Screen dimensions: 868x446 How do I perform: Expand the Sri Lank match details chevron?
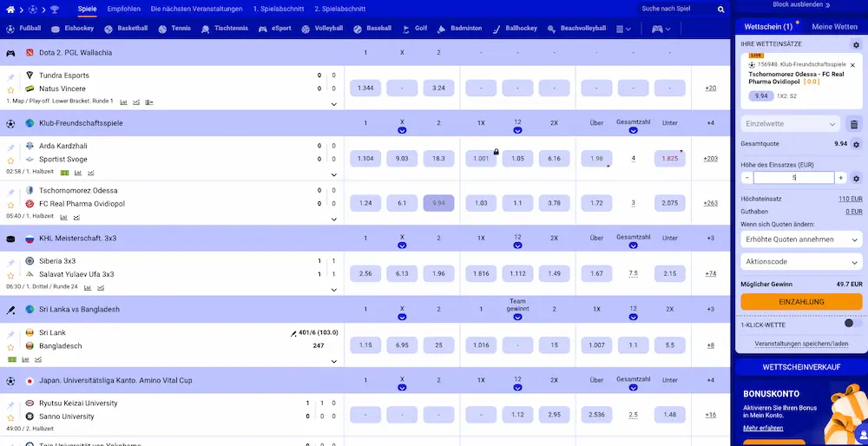click(x=334, y=361)
